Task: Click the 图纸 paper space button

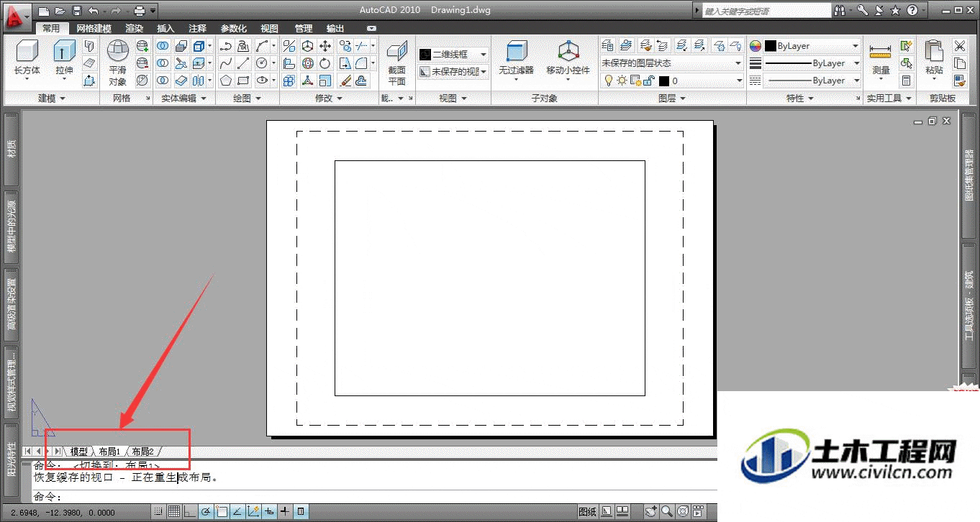Action: click(587, 512)
